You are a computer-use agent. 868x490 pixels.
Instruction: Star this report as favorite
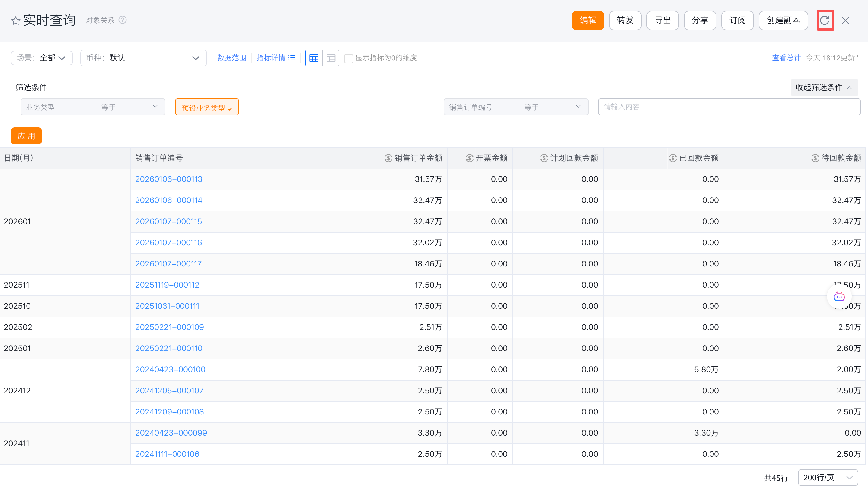[15, 21]
